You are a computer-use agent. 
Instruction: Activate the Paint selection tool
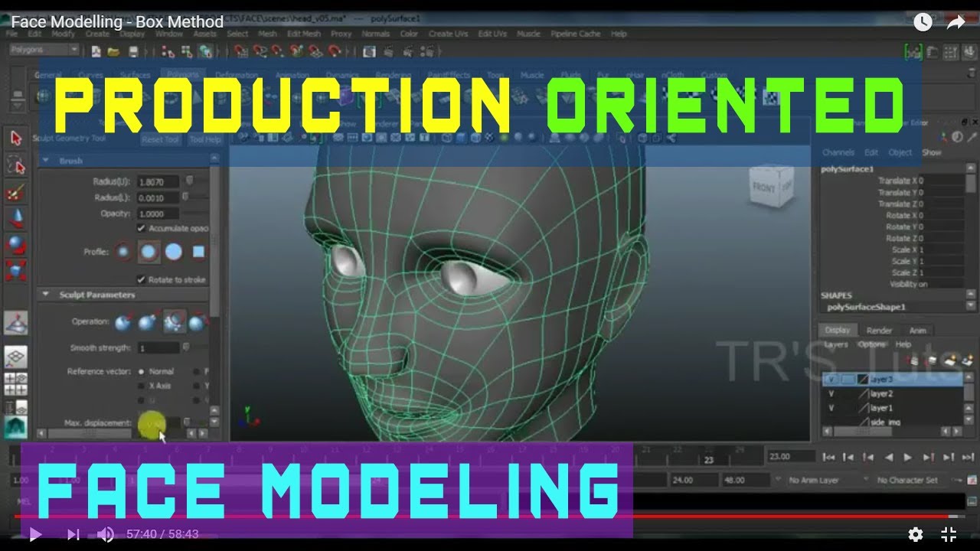15,192
